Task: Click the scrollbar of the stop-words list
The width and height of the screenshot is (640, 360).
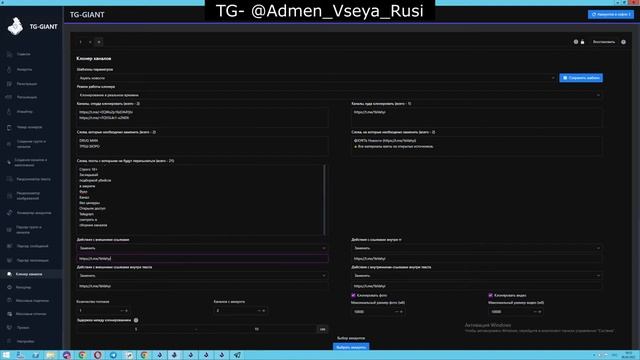Action: [x=324, y=200]
